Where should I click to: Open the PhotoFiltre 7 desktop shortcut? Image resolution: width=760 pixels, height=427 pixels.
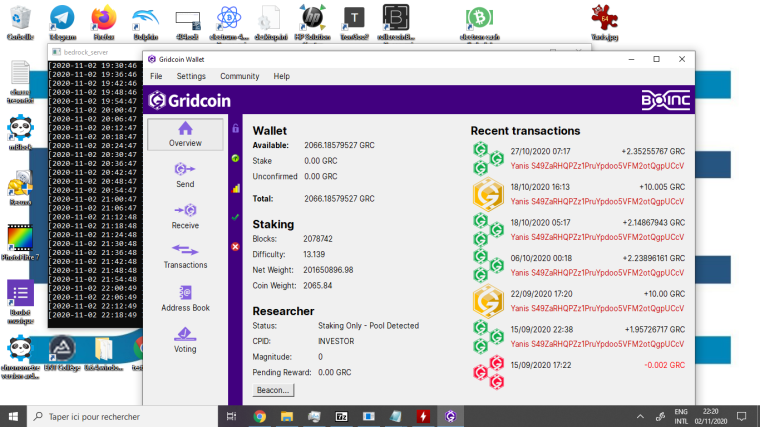pyautogui.click(x=20, y=242)
